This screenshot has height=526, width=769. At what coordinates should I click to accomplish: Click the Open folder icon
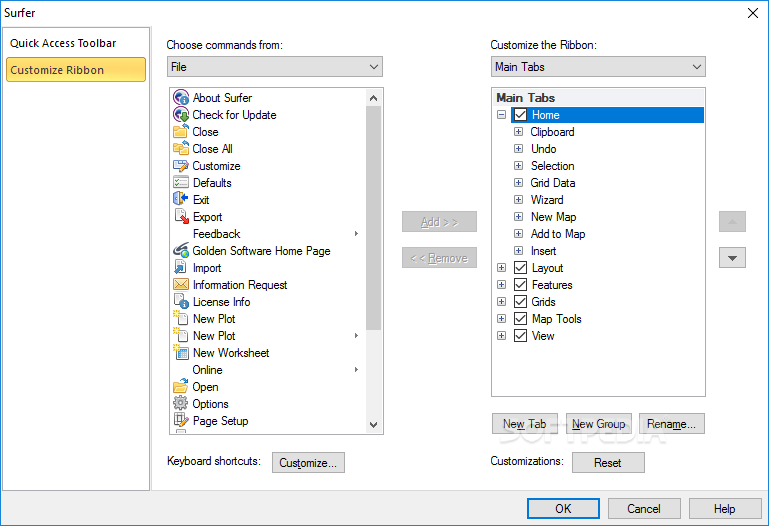[181, 386]
